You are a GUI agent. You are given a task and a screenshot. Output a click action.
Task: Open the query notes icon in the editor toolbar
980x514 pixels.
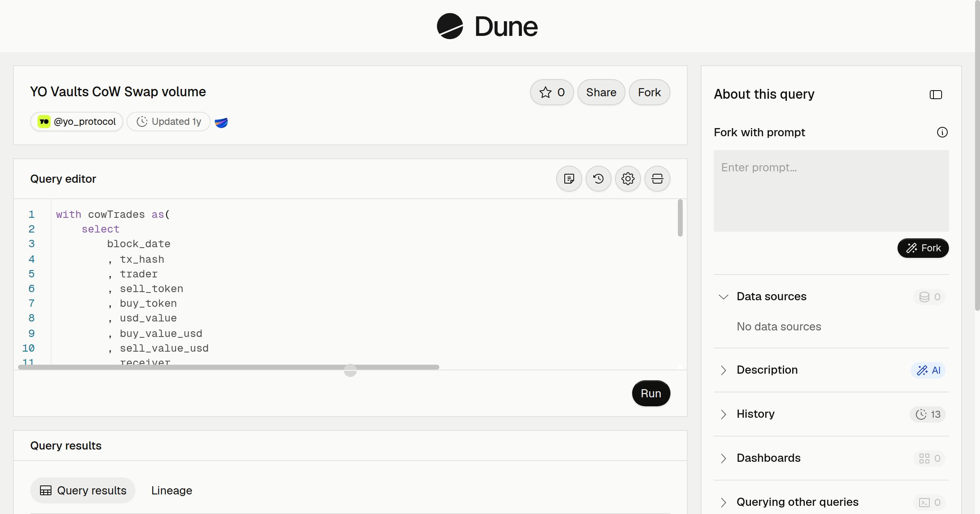tap(569, 179)
